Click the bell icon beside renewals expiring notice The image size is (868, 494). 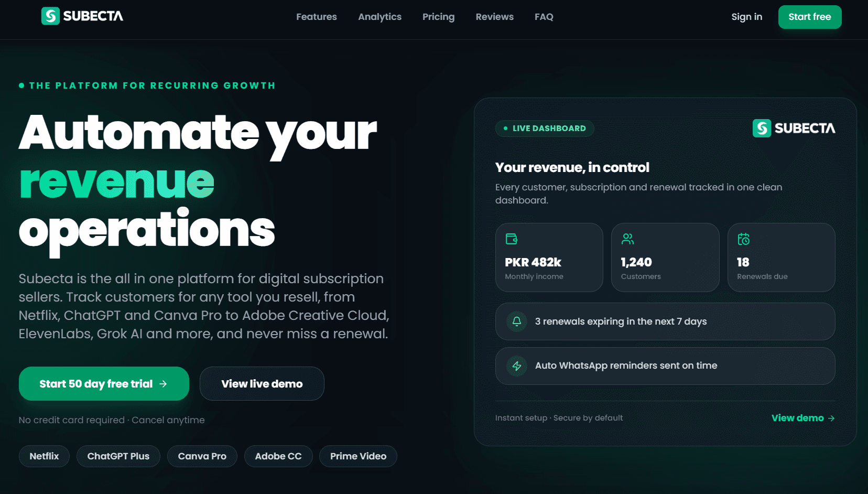click(x=517, y=321)
